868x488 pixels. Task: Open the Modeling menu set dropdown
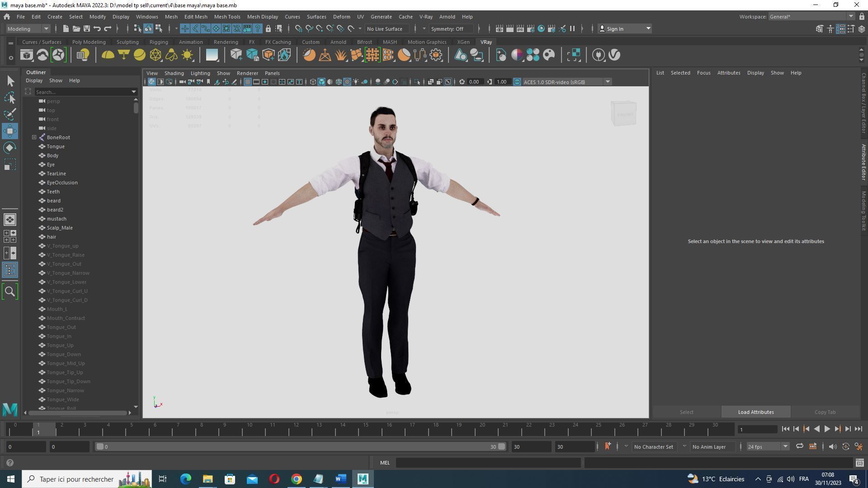coord(28,28)
